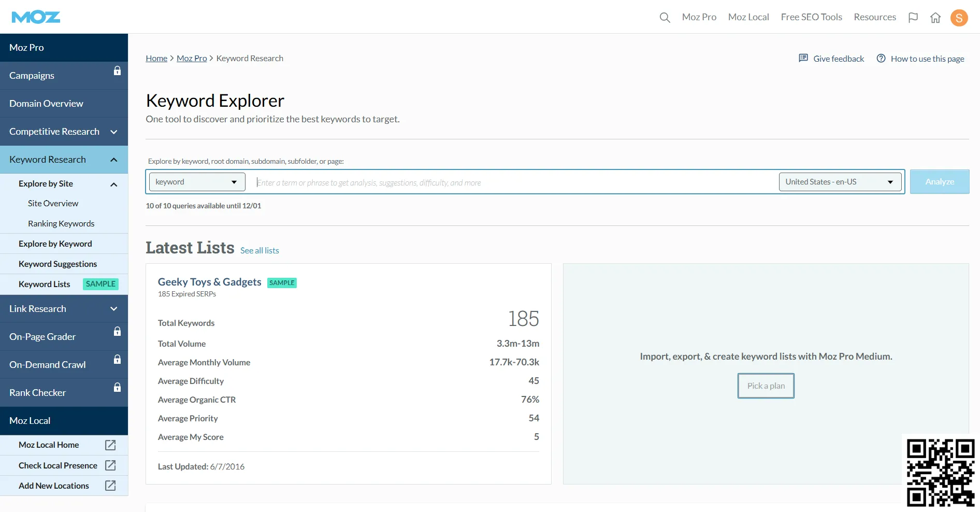
Task: Click Total Keywords value 185
Action: (x=523, y=319)
